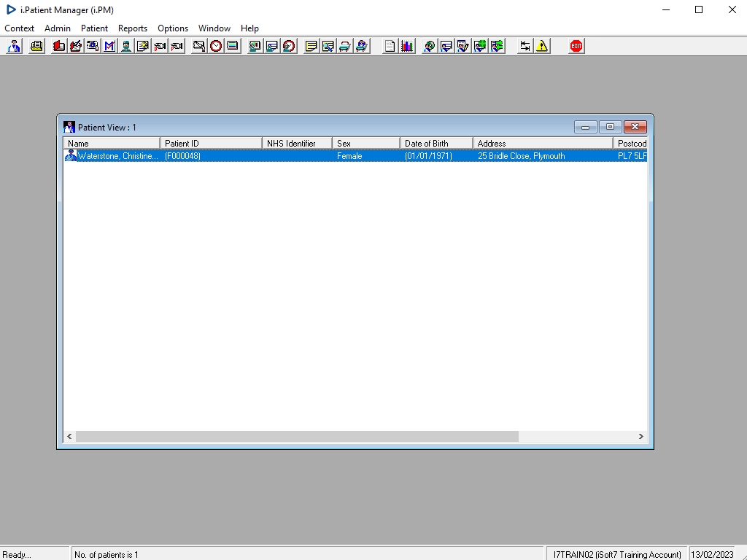
Task: Open the Context menu
Action: point(19,28)
